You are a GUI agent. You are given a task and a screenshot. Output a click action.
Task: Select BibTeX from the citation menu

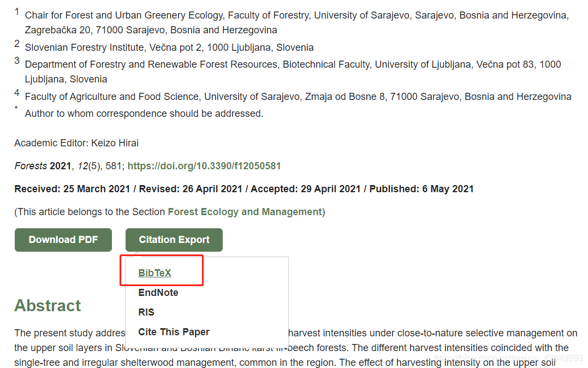[155, 272]
